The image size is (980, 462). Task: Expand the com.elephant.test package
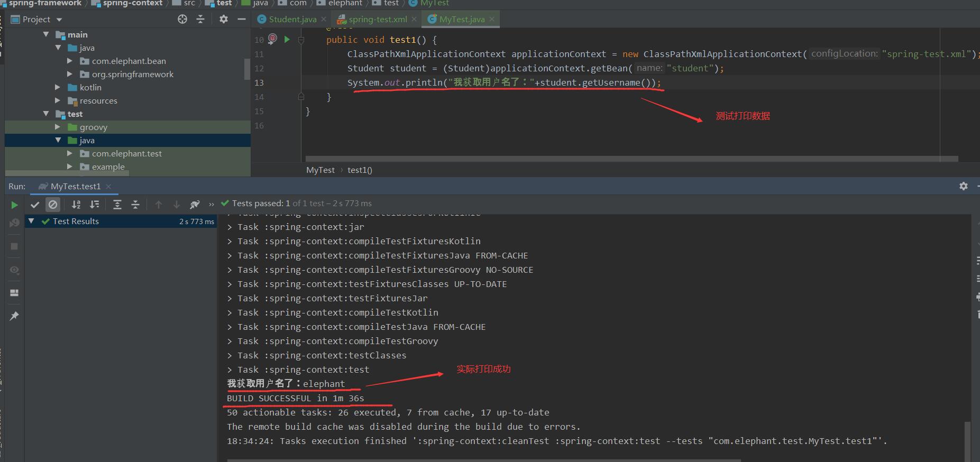pos(70,153)
